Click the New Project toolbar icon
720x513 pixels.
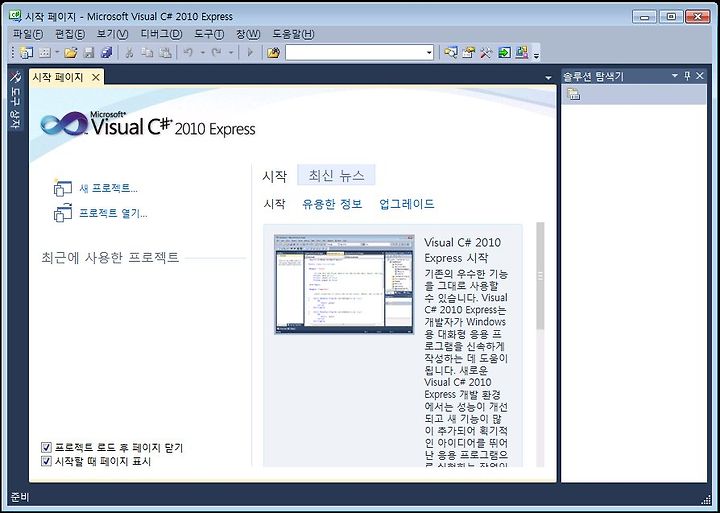(27, 53)
